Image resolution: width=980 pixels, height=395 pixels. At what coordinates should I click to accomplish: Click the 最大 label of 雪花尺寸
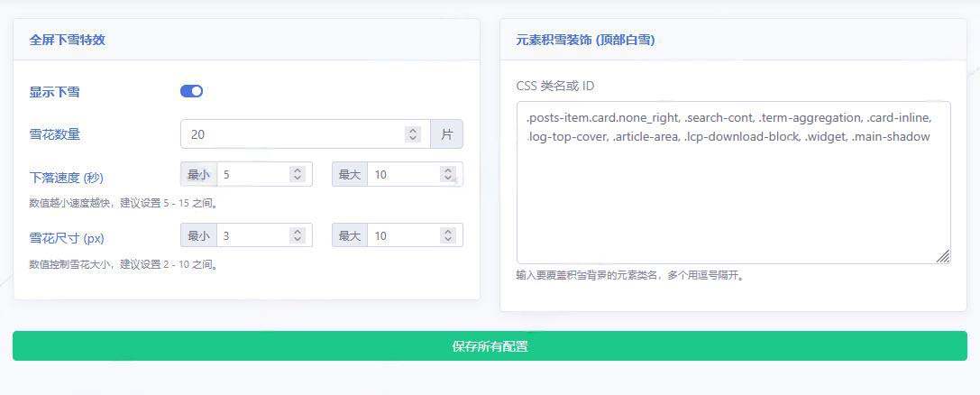click(350, 235)
